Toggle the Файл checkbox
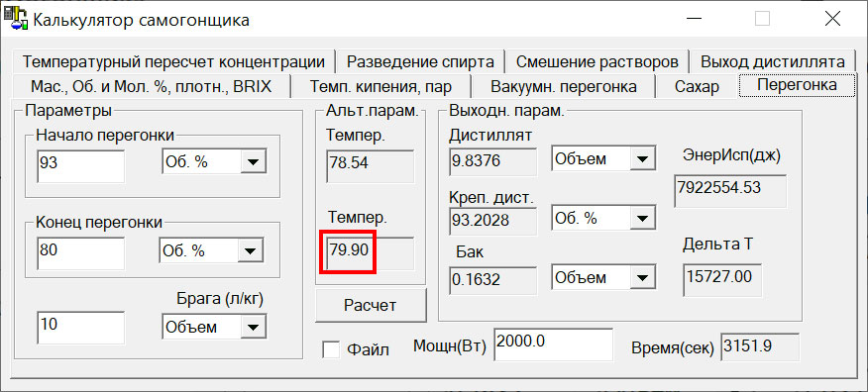Image resolution: width=868 pixels, height=392 pixels. coord(331,349)
